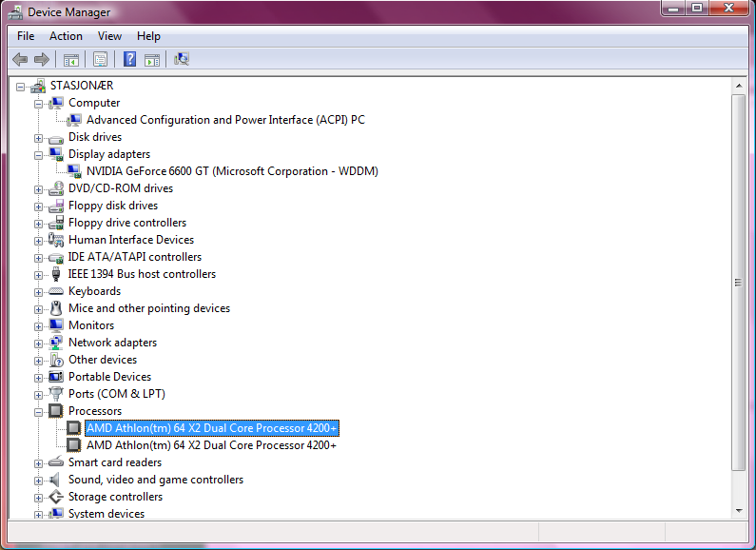This screenshot has height=550, width=756.
Task: Click the scrollbar up arrow
Action: click(x=739, y=86)
